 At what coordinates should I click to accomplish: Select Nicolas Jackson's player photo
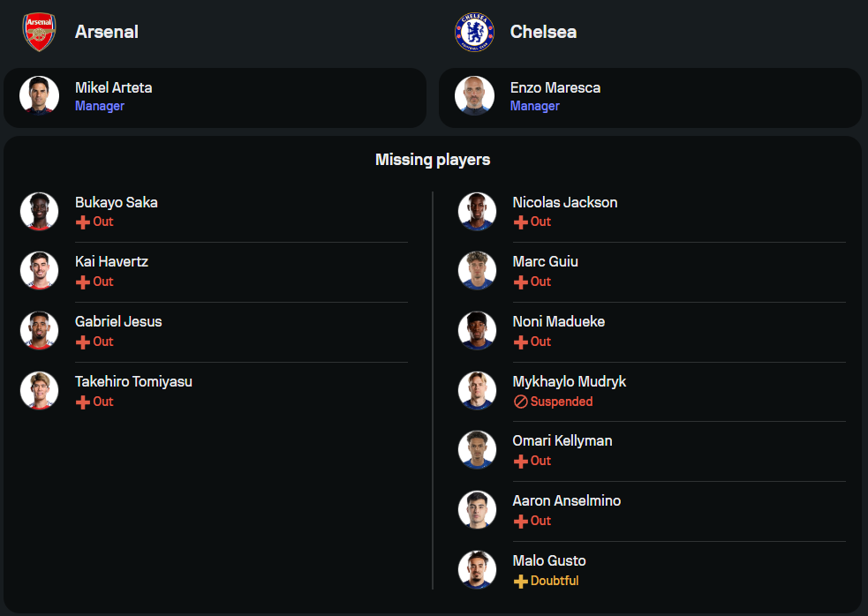tap(478, 211)
